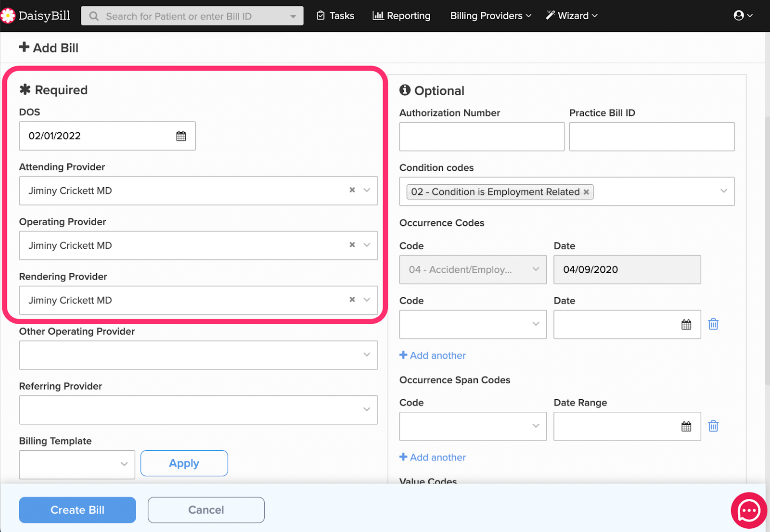Remove condition code 02 tag

click(586, 192)
